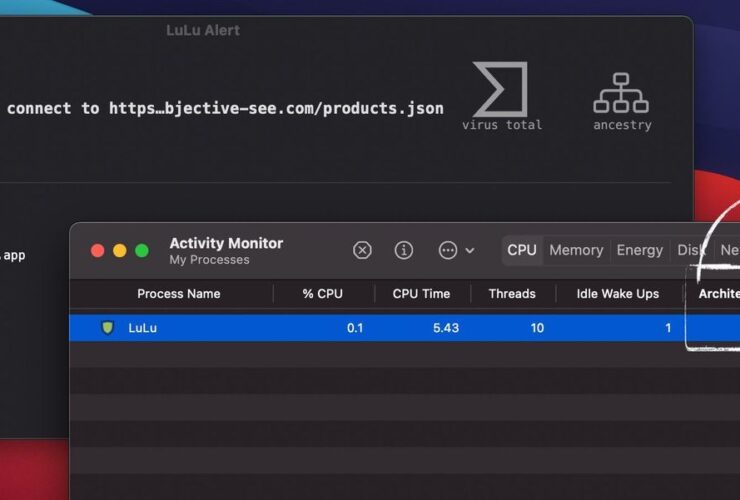Click the stop process X icon
The image size is (740, 500).
[363, 250]
